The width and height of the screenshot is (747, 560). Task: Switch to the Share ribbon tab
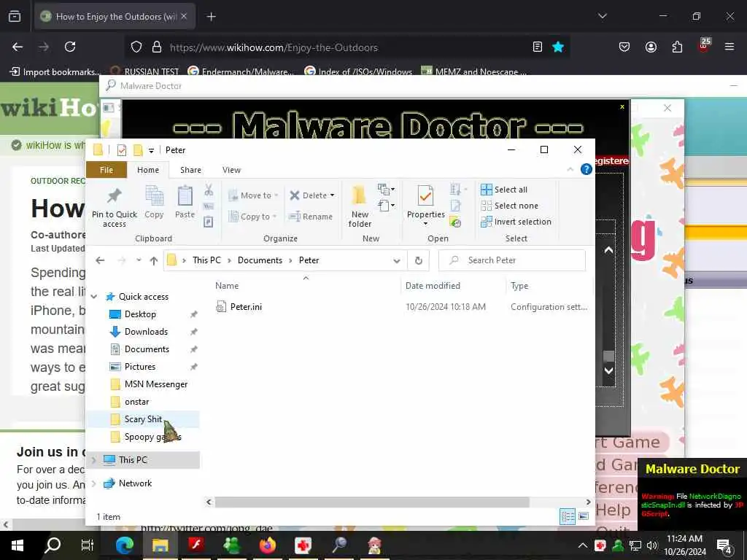190,170
